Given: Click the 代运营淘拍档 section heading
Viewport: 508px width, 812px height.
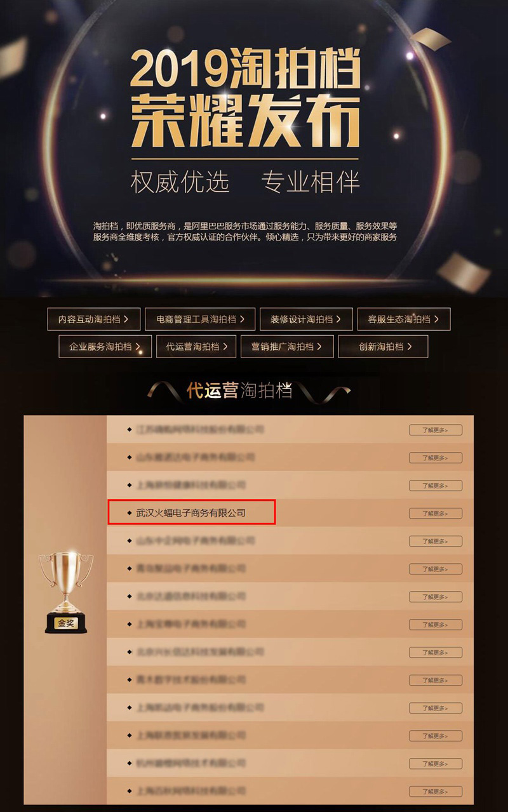Looking at the screenshot, I should [240, 390].
